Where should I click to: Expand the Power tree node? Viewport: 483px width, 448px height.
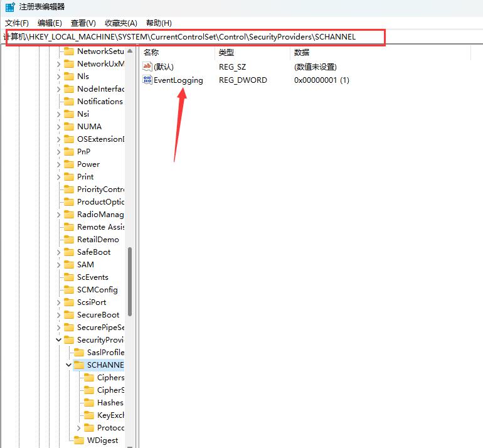pyautogui.click(x=58, y=164)
